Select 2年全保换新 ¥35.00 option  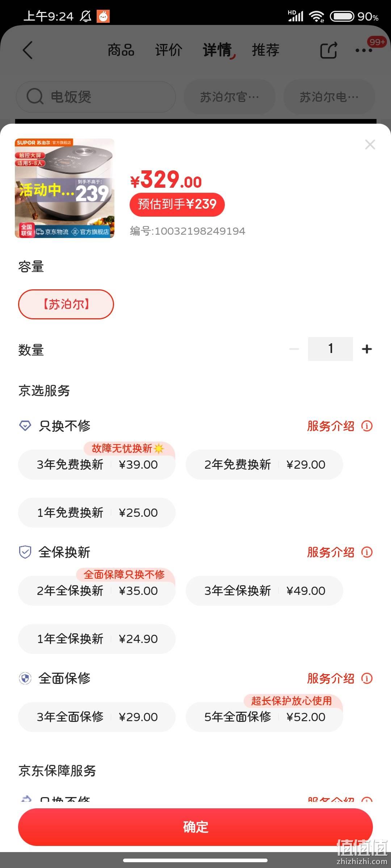click(x=97, y=591)
